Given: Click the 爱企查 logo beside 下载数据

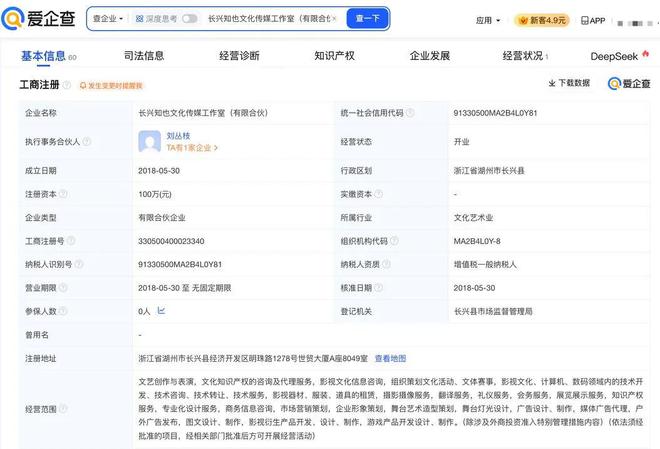Looking at the screenshot, I should (629, 84).
